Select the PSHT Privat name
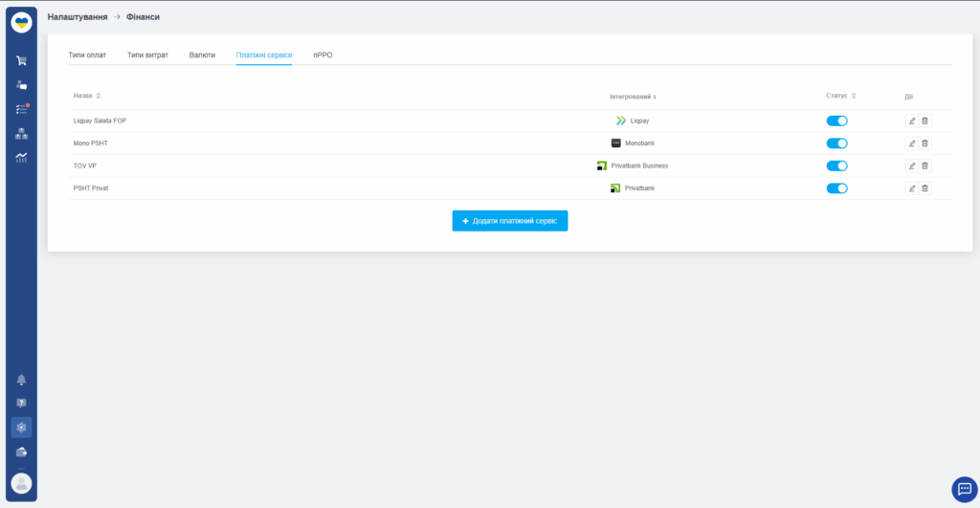980x508 pixels. (91, 188)
